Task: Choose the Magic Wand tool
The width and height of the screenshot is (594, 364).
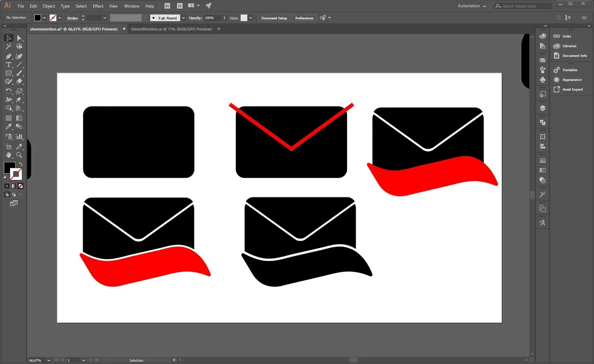Action: click(9, 47)
